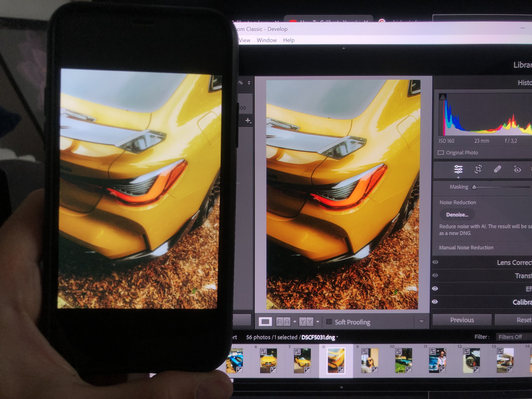Click develop adjustments badge on thumbnail 11
The height and width of the screenshot is (399, 532).
click(x=443, y=370)
